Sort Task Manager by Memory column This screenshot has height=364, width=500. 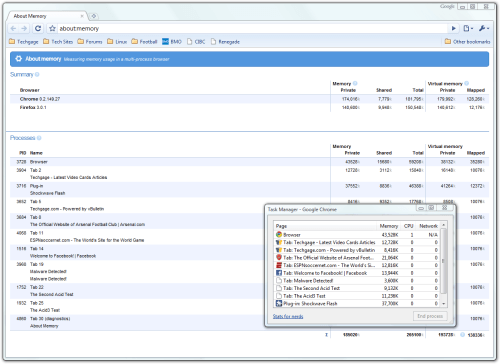[389, 226]
